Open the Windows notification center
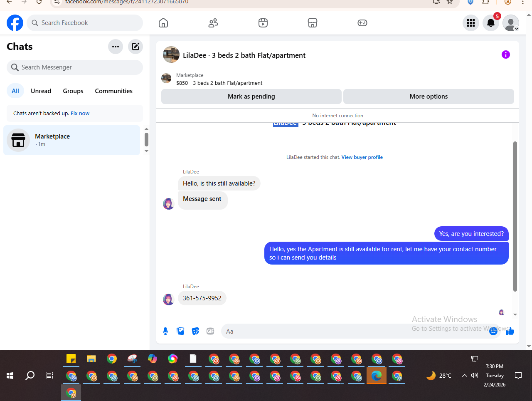This screenshot has height=401, width=532. tap(518, 376)
